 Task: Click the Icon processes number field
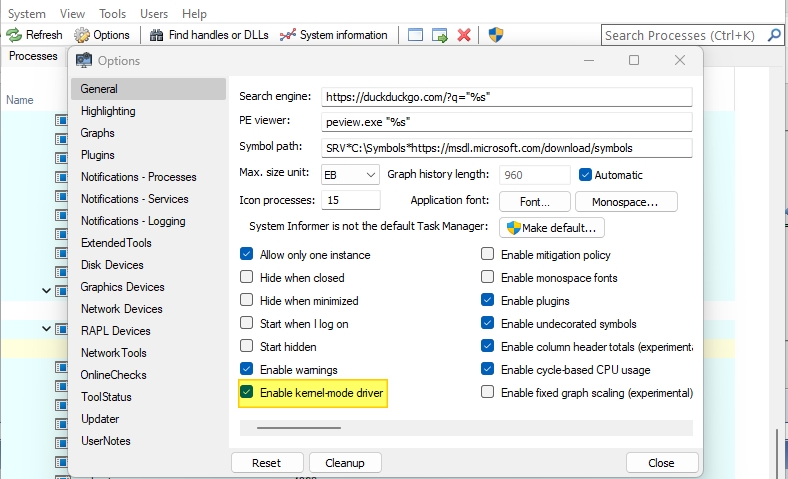[x=351, y=200]
